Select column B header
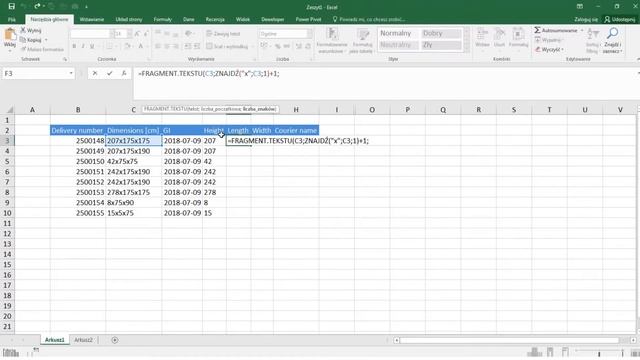 click(x=78, y=110)
